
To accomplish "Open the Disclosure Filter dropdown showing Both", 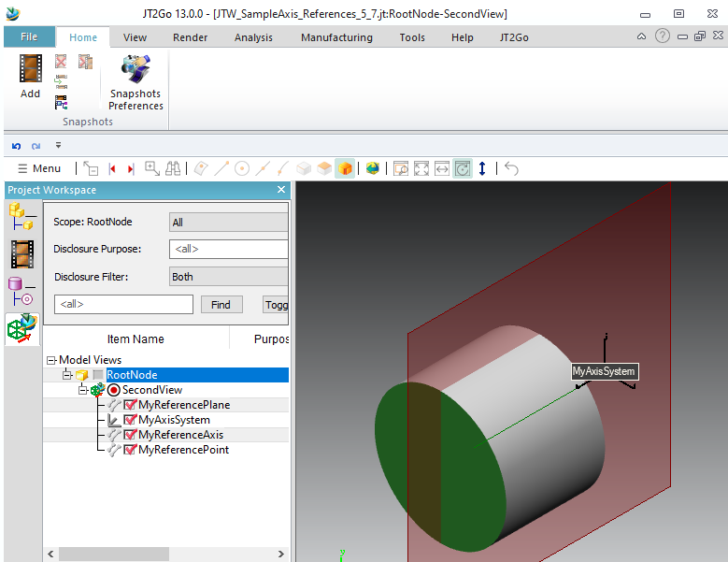I will [x=229, y=277].
